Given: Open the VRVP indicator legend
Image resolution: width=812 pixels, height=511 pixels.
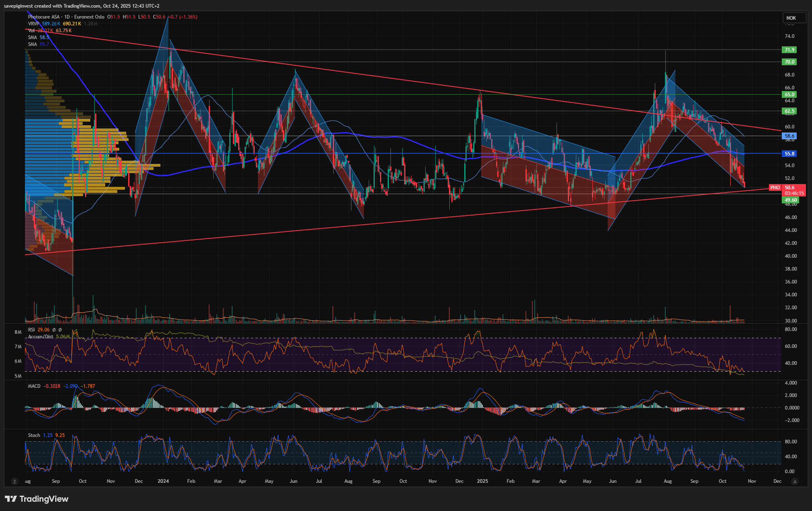Looking at the screenshot, I should pyautogui.click(x=33, y=24).
